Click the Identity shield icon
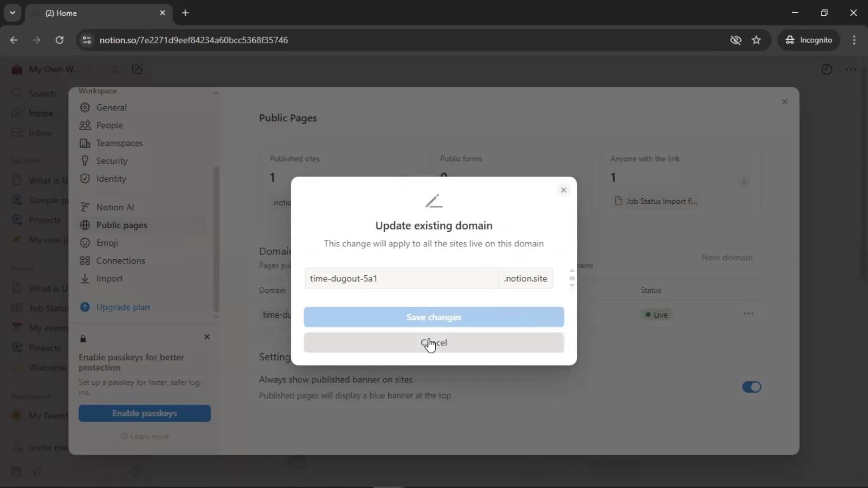868x488 pixels. pyautogui.click(x=85, y=178)
